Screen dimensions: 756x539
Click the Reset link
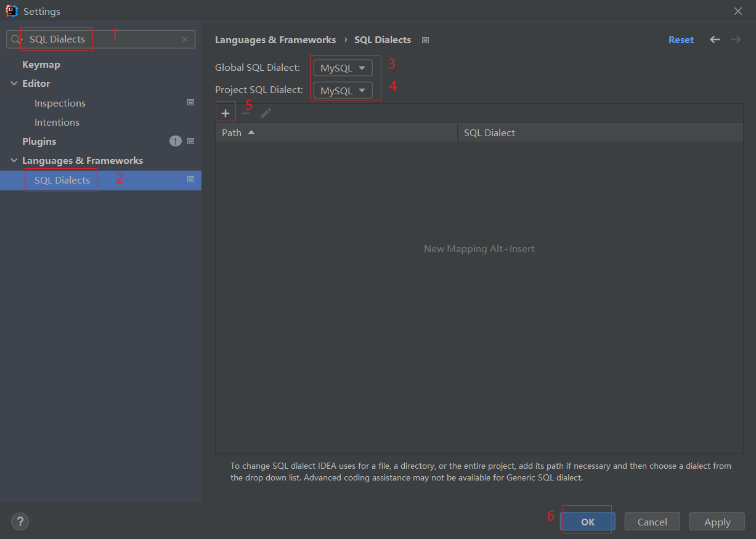[x=681, y=39]
